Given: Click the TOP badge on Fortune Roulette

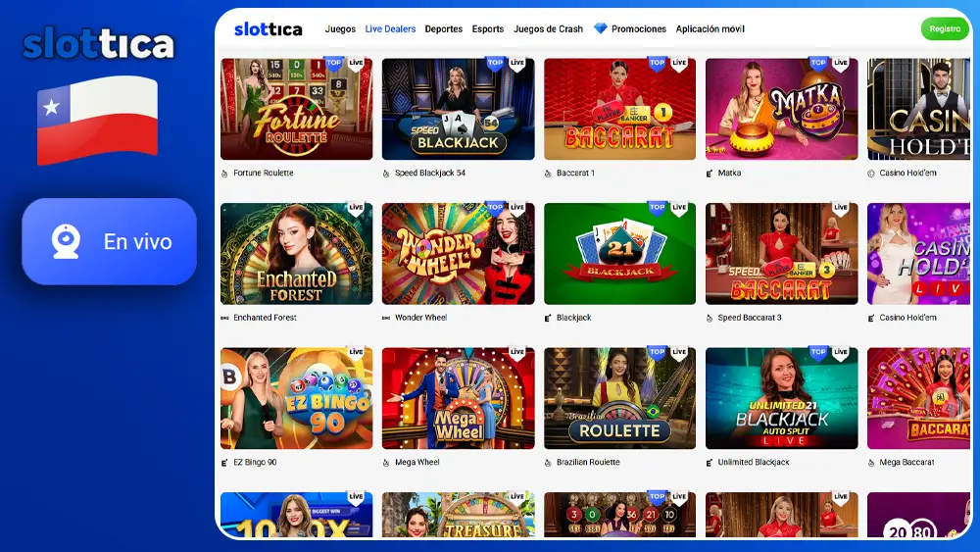Looking at the screenshot, I should click(334, 63).
